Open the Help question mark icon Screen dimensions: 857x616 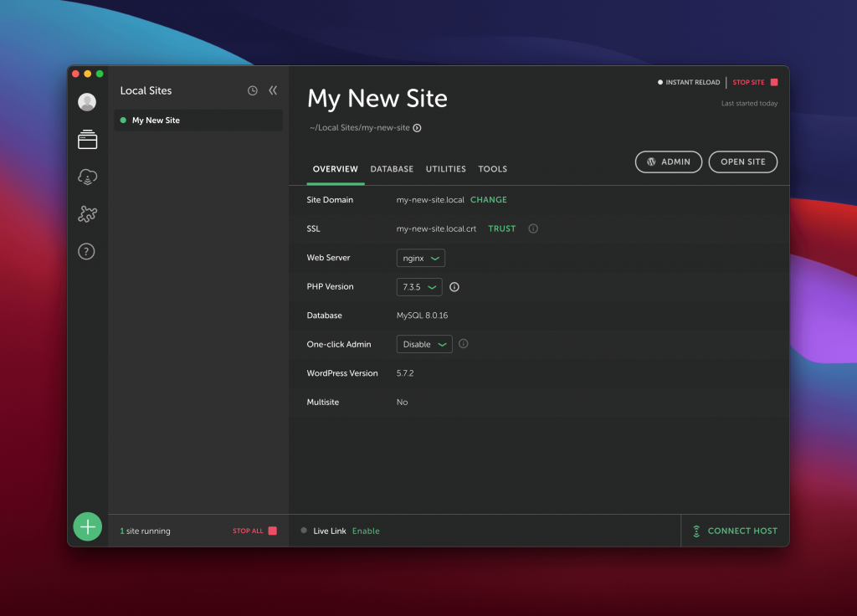click(x=86, y=251)
